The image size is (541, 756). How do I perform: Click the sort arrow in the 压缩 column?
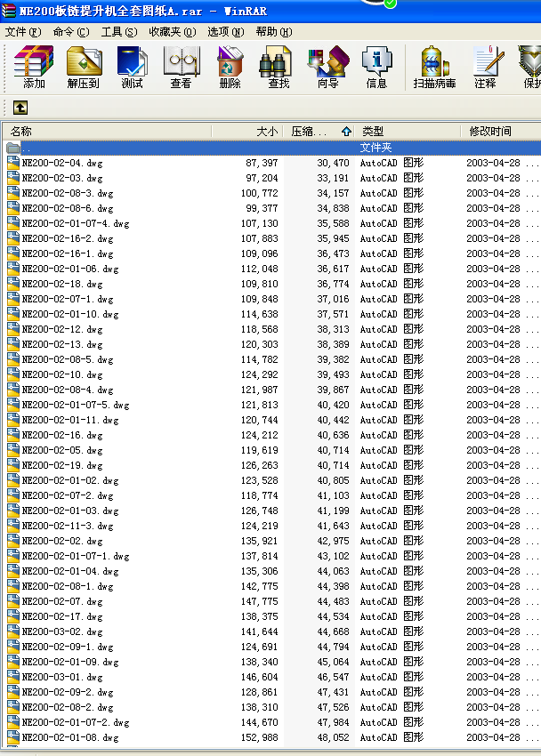346,131
